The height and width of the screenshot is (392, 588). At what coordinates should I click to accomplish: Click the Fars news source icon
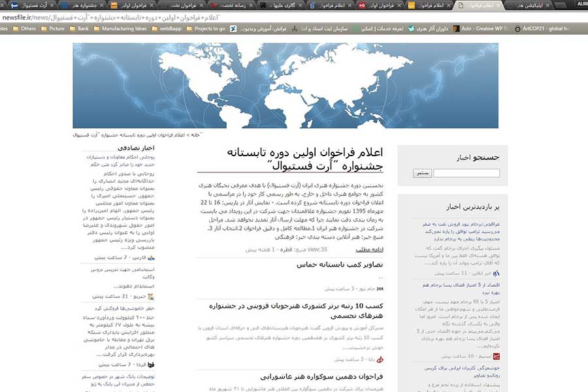pyautogui.click(x=152, y=258)
